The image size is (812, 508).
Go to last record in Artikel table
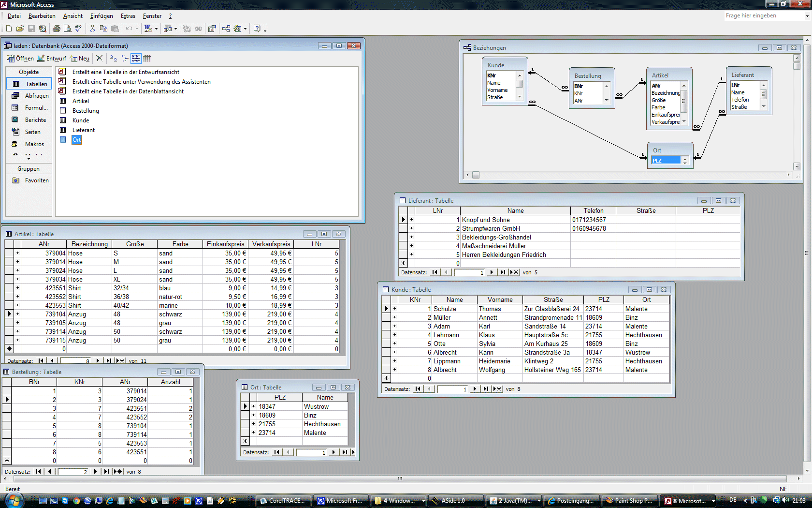click(109, 360)
